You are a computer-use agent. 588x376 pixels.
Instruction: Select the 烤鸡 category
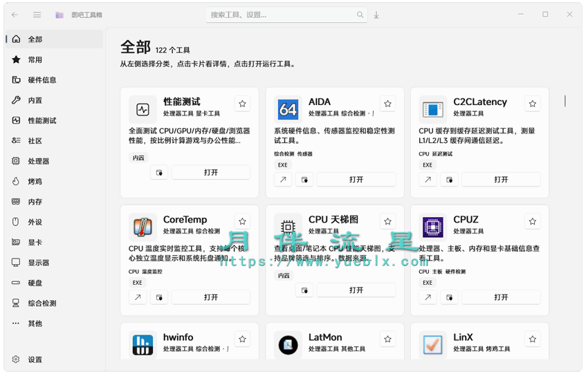pyautogui.click(x=55, y=181)
